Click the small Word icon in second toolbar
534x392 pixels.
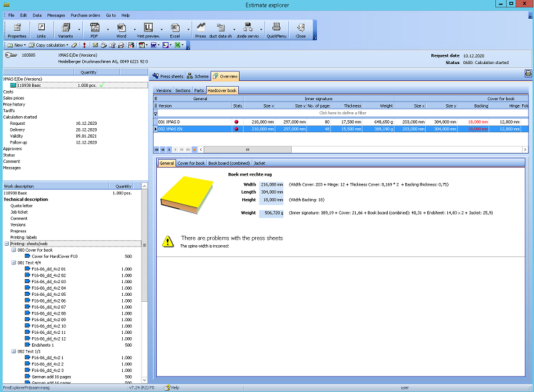click(x=154, y=45)
